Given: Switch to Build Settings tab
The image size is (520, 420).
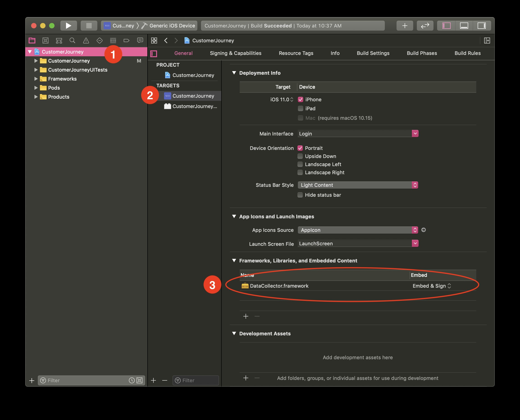Looking at the screenshot, I should tap(373, 53).
